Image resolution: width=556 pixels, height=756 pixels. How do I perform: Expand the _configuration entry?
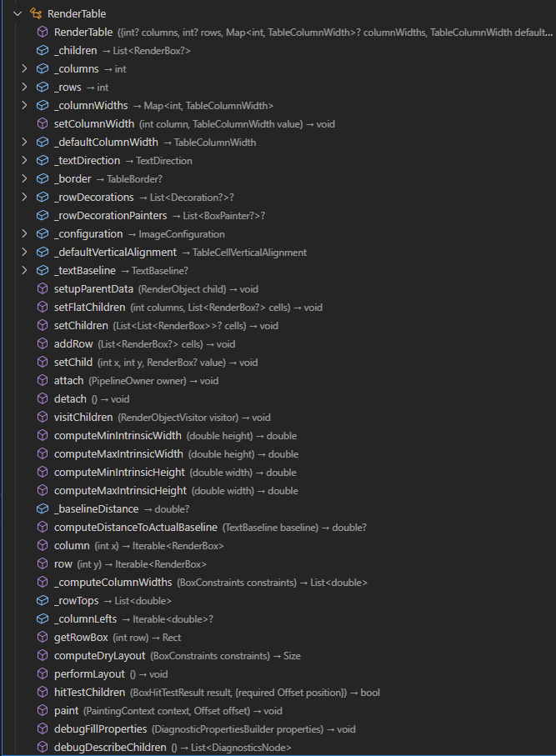pos(23,233)
